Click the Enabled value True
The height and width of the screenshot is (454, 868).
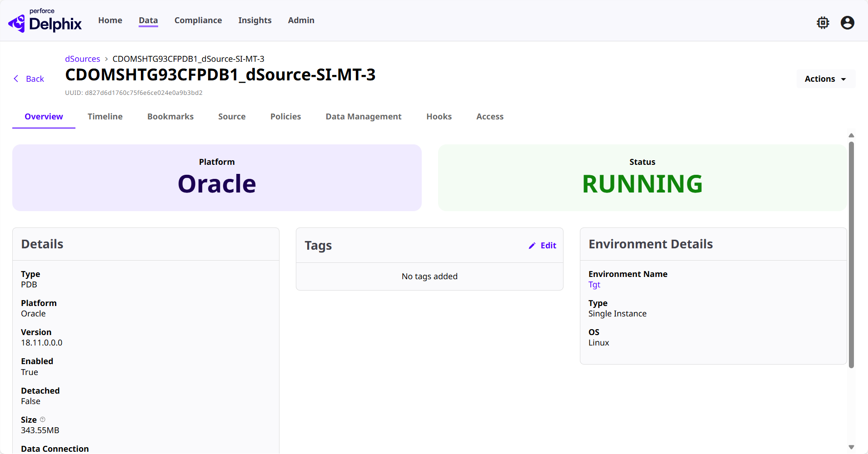(30, 372)
